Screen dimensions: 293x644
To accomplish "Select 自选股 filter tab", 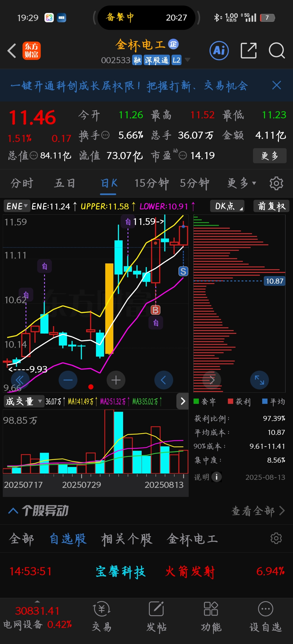I will pyautogui.click(x=68, y=539).
